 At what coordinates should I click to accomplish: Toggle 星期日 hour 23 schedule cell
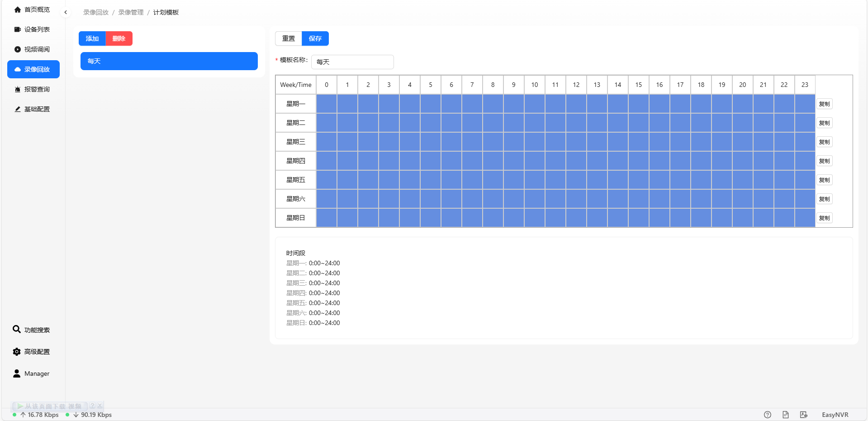tap(805, 218)
